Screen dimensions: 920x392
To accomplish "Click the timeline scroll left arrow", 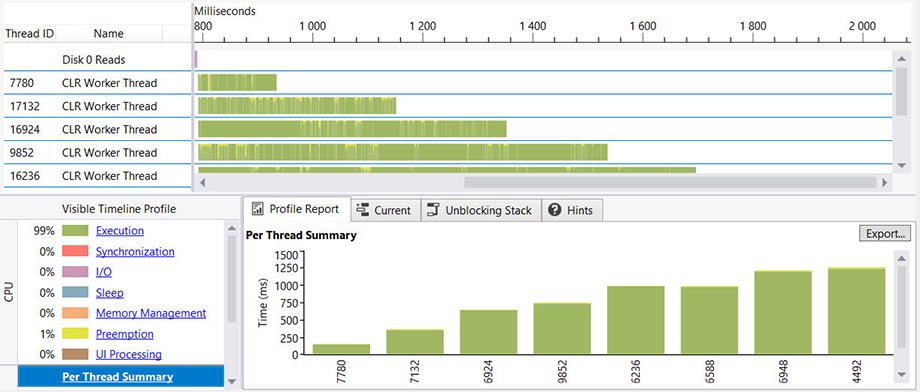I will 203,183.
